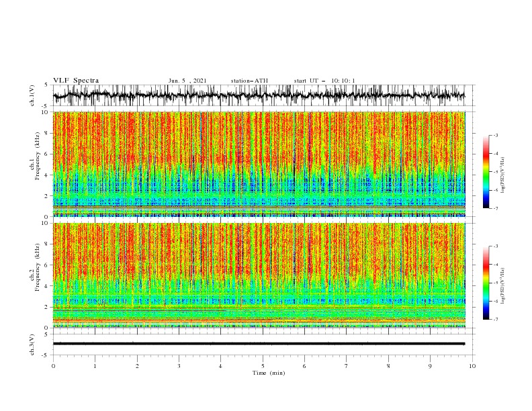Viewport: 532px width, 411px height.
Task: Select the "start UT = 10:10:1" text
Action: click(x=324, y=81)
